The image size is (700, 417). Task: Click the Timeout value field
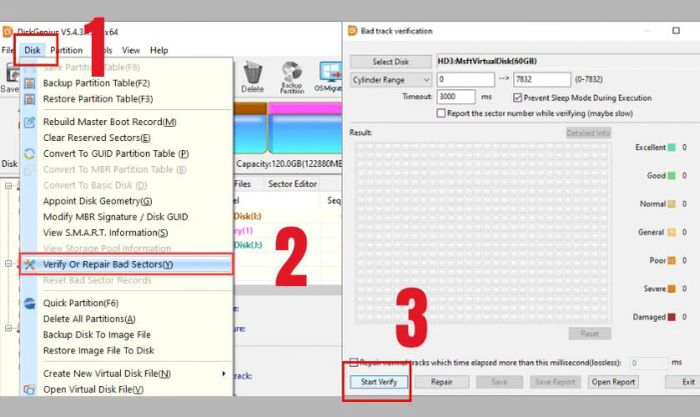[456, 96]
